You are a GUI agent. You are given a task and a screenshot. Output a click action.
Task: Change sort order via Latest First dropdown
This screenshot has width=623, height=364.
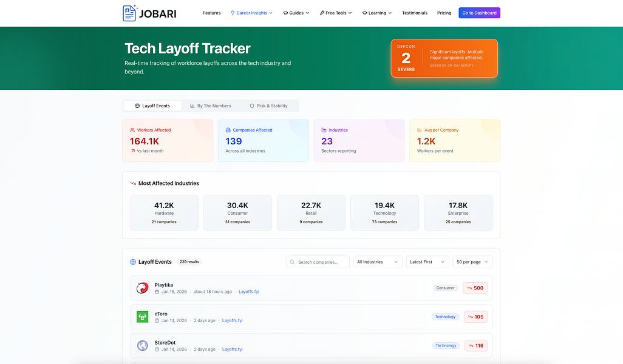click(x=427, y=261)
